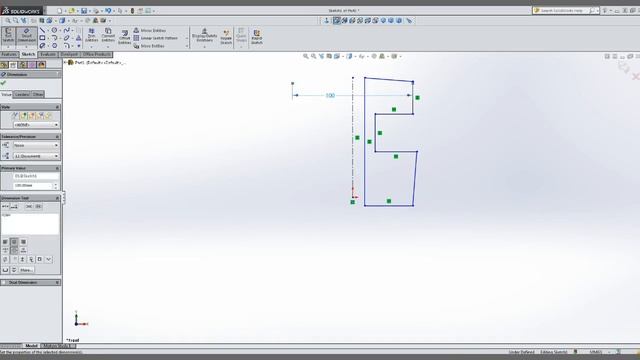Click the Repair Sketch tool

coord(226,37)
